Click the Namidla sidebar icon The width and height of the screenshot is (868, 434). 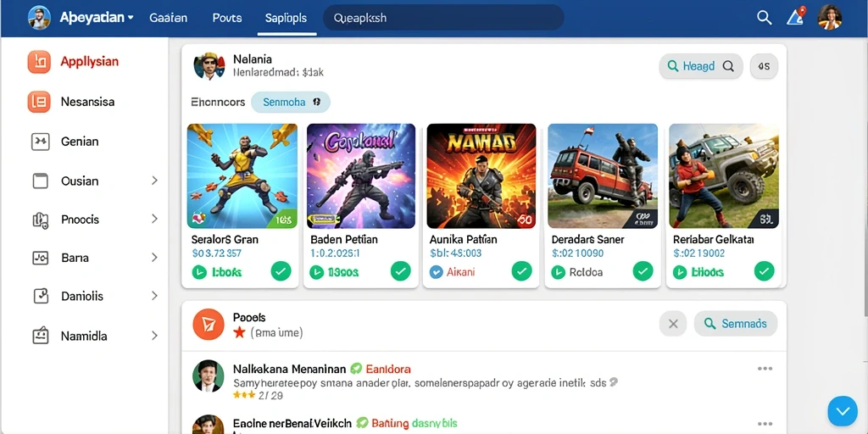(x=41, y=336)
